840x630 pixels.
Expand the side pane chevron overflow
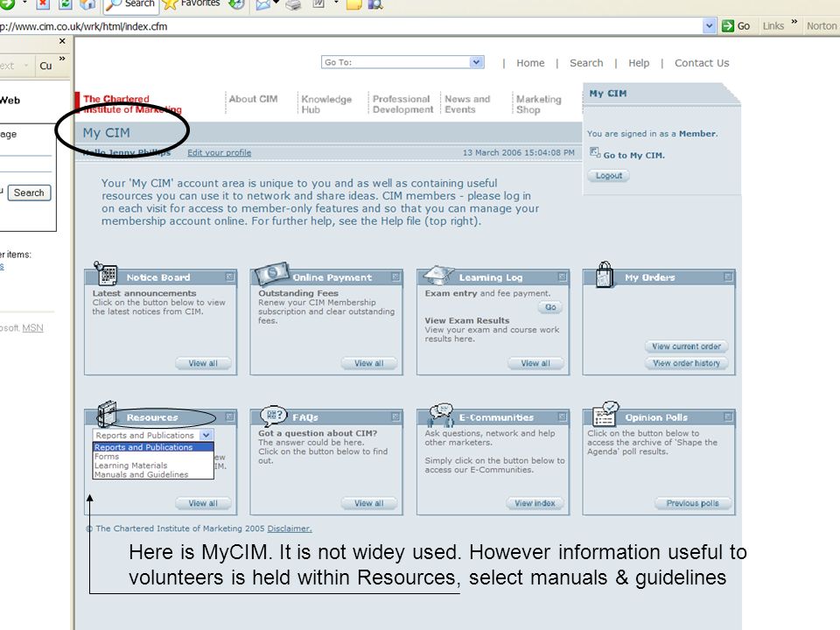(x=62, y=59)
